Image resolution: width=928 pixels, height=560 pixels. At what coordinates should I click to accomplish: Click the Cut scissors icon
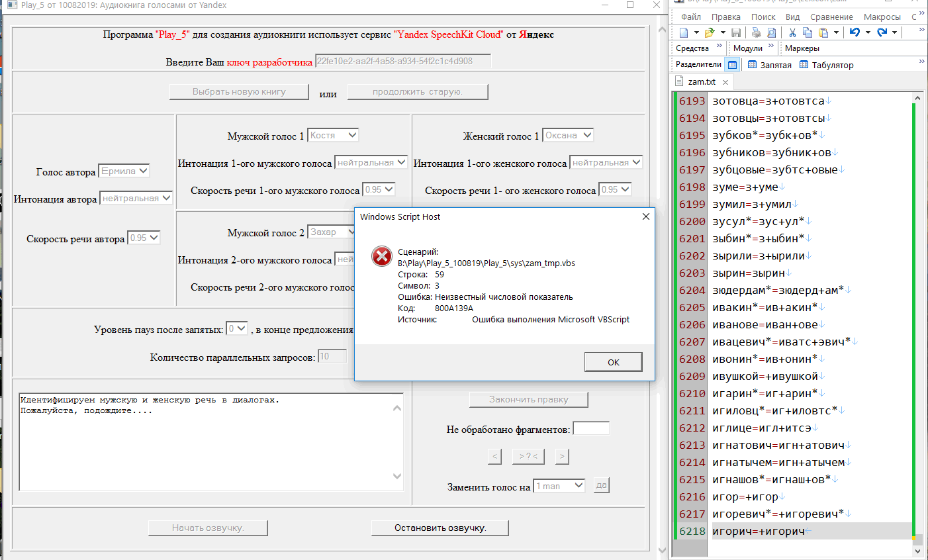[792, 32]
